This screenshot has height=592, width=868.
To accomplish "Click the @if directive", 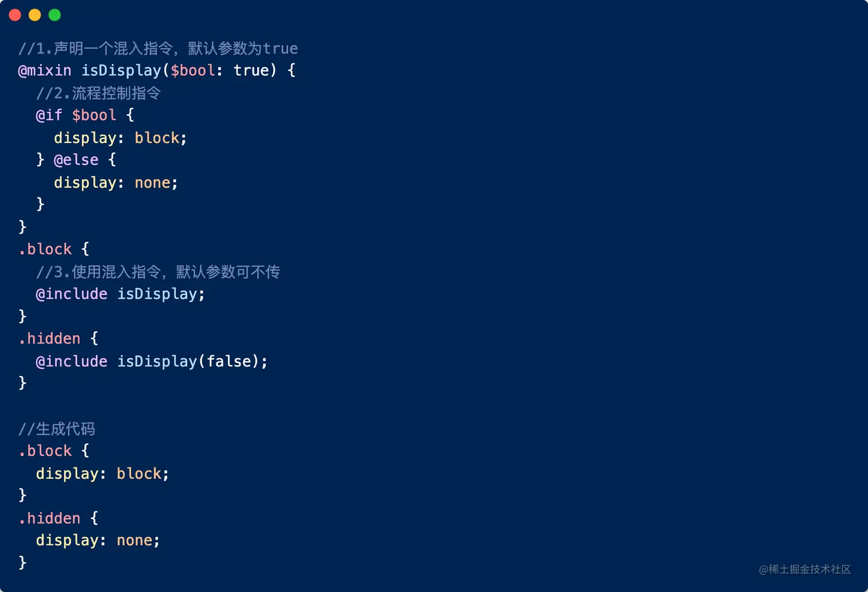I will coord(49,115).
